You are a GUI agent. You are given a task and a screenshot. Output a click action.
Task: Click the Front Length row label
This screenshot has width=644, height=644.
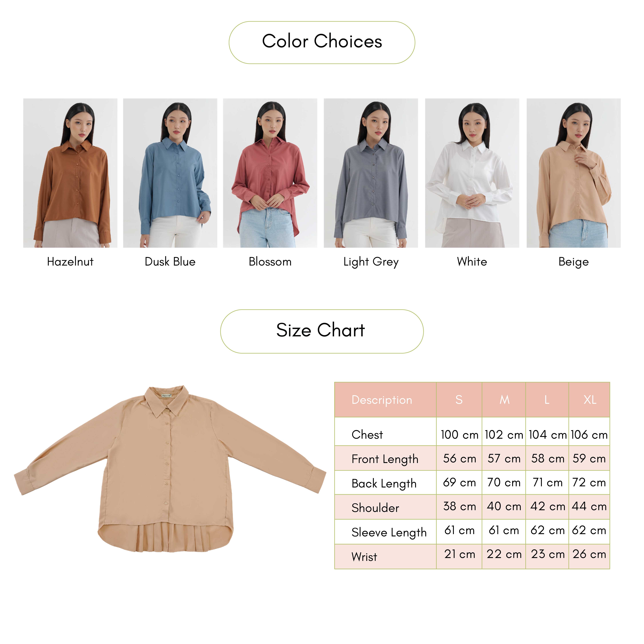coord(385,459)
